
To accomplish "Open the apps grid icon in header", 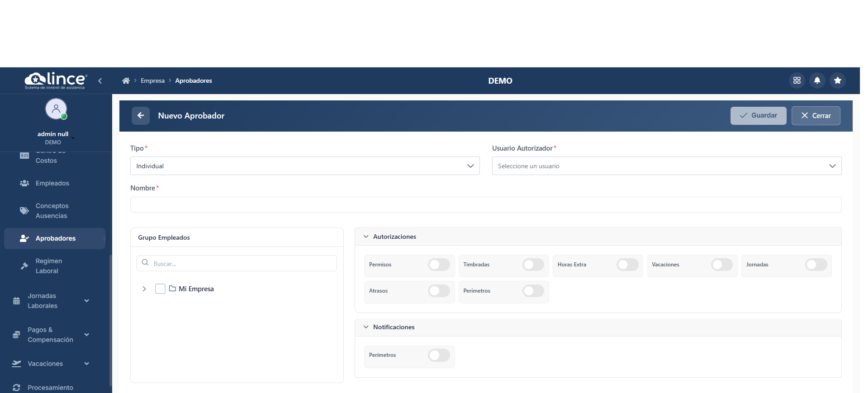I will (797, 80).
